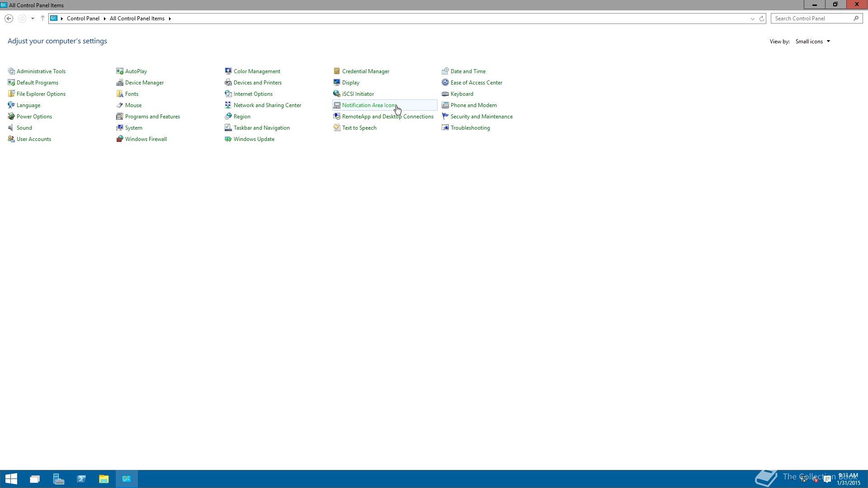The image size is (868, 488).
Task: Click Text to Speech link
Action: pyautogui.click(x=359, y=128)
